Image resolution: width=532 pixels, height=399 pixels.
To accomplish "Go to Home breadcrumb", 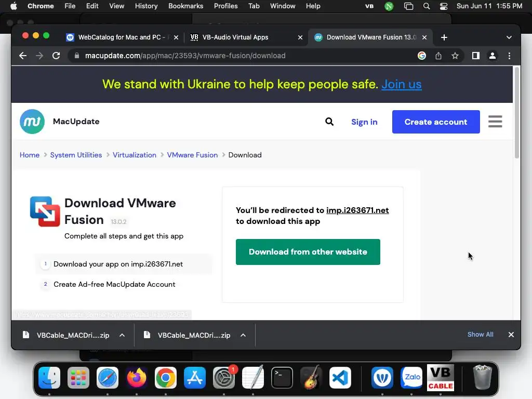I will tap(30, 155).
